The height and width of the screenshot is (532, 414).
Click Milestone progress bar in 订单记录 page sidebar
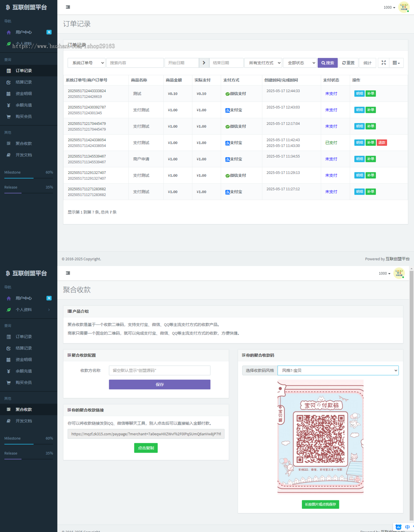point(29,178)
